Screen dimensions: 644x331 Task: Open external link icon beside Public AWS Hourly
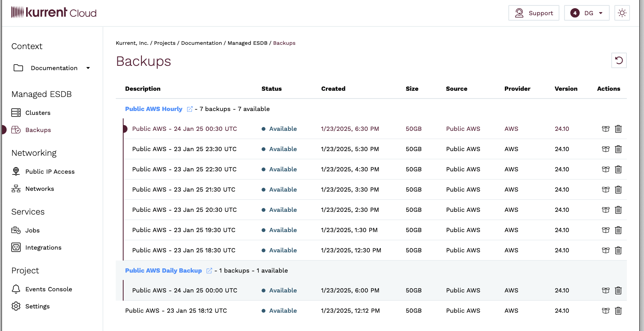(x=189, y=109)
